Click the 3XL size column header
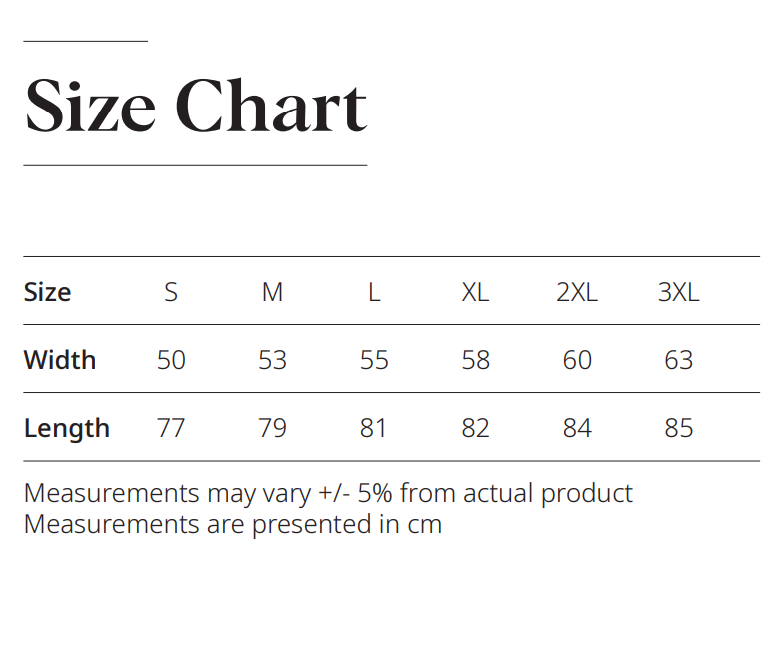Image resolution: width=767 pixels, height=669 pixels. pyautogui.click(x=678, y=292)
